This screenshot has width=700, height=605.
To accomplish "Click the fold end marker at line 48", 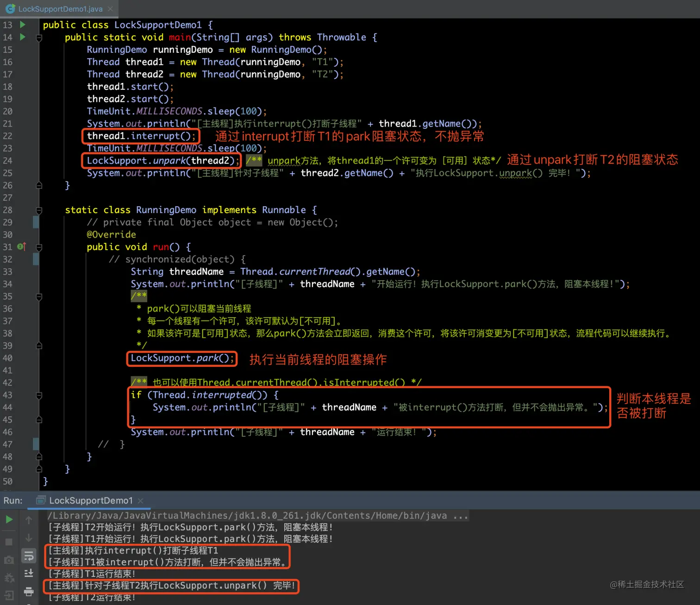I will (x=39, y=457).
